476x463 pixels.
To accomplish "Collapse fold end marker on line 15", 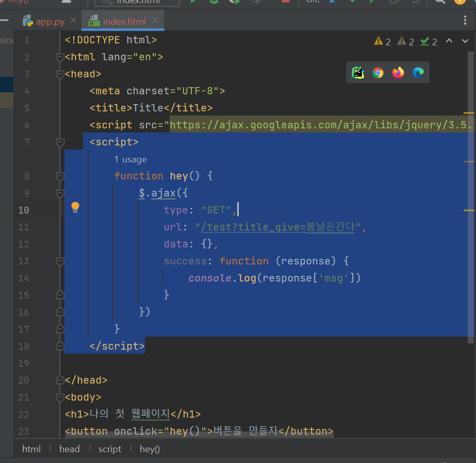I will point(60,295).
